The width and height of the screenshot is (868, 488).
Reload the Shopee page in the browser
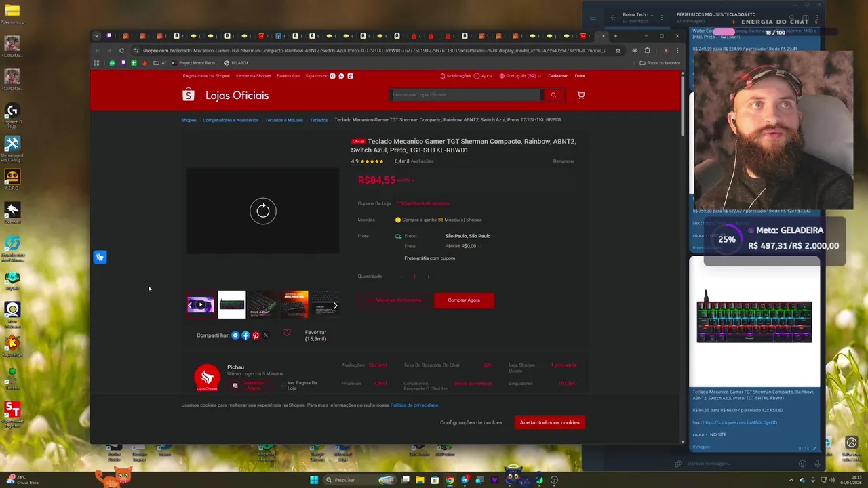point(121,50)
